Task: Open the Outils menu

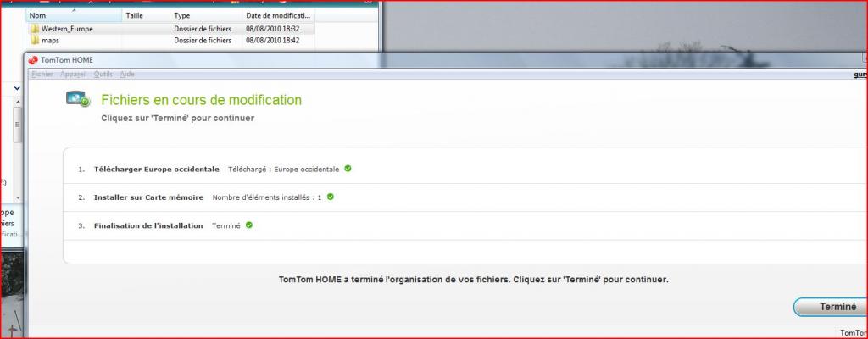Action: click(103, 75)
